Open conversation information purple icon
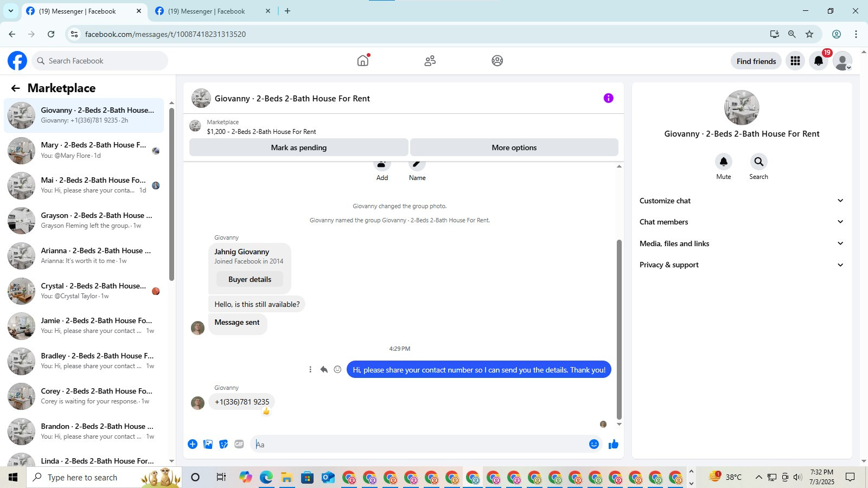 [609, 98]
